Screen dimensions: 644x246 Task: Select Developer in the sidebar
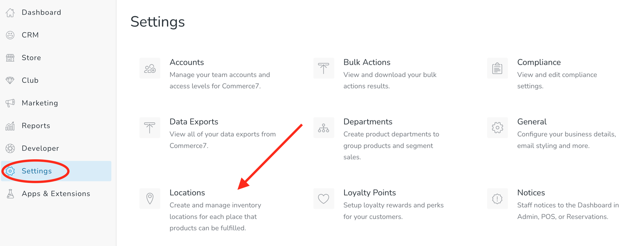click(40, 148)
